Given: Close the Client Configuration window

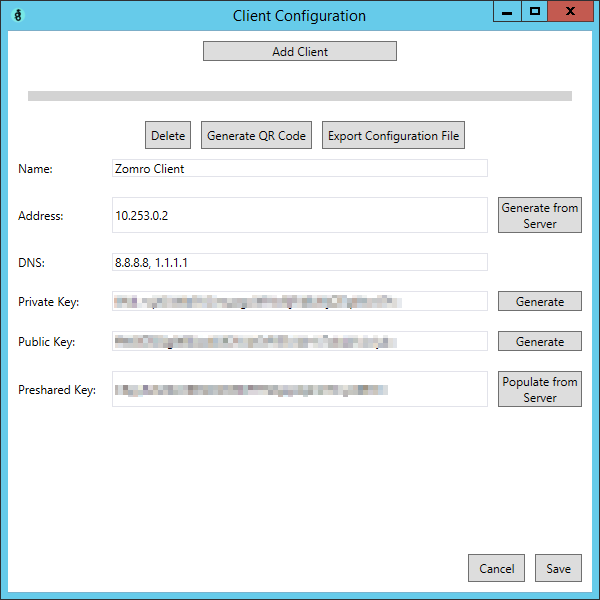Looking at the screenshot, I should coord(570,11).
